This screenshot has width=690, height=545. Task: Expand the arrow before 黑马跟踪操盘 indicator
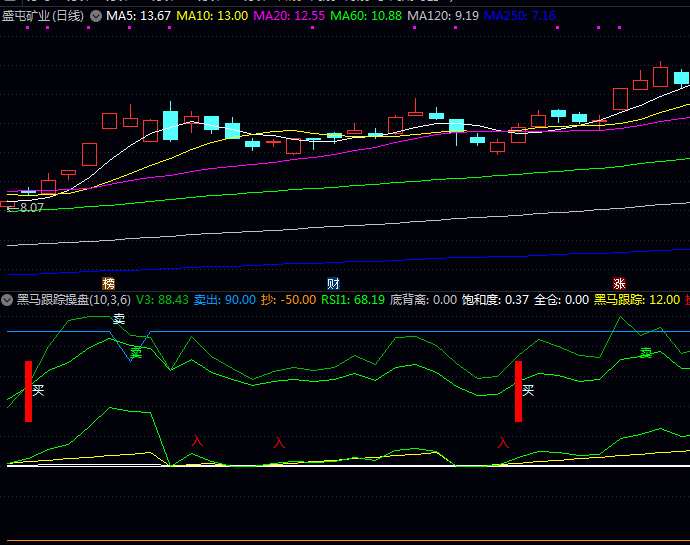click(x=7, y=299)
